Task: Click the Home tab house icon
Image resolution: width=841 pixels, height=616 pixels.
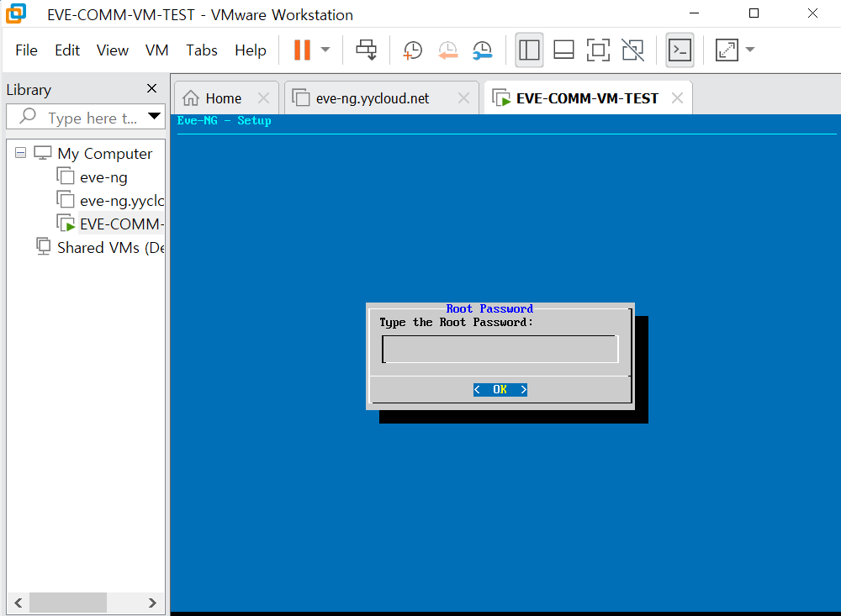Action: (190, 98)
